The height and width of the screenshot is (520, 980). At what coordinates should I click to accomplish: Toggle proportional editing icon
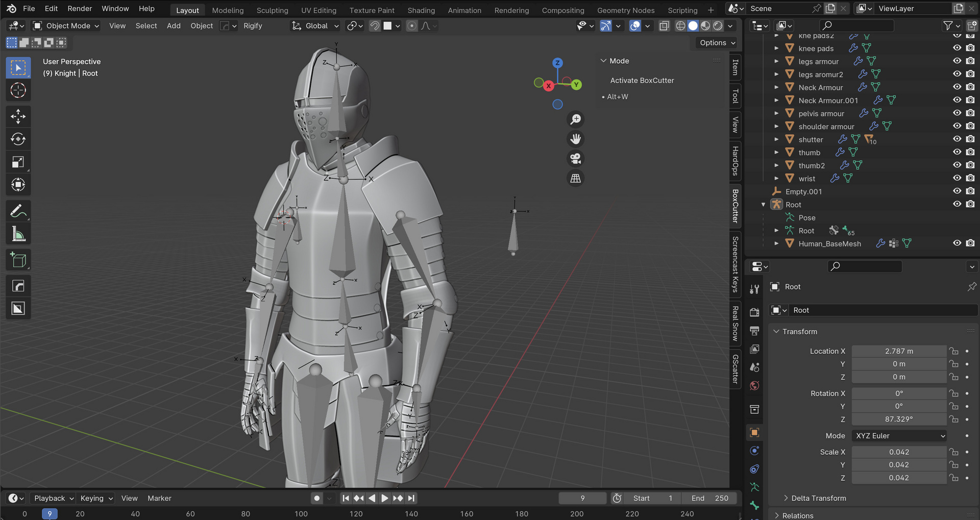[412, 26]
